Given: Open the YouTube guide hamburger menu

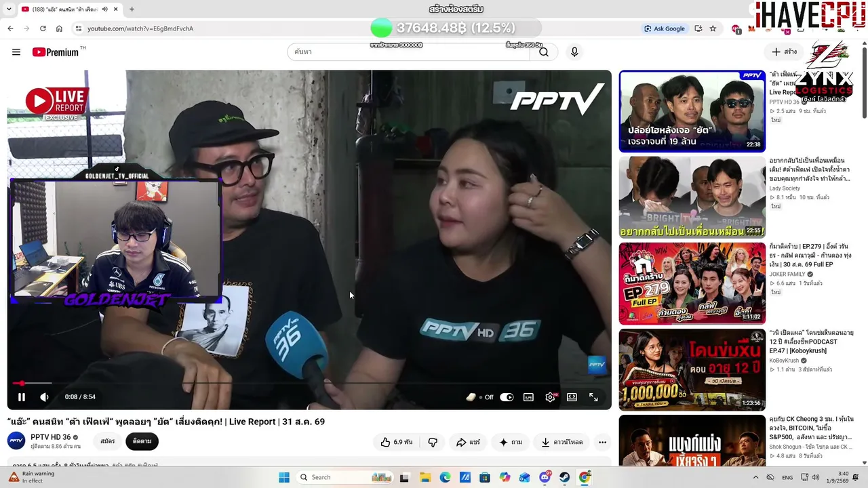Looking at the screenshot, I should [x=16, y=52].
